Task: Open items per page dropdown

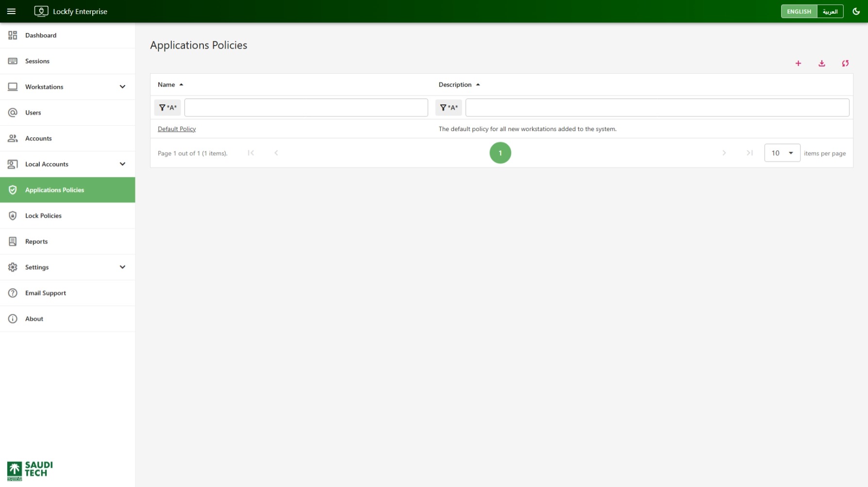Action: pos(782,153)
